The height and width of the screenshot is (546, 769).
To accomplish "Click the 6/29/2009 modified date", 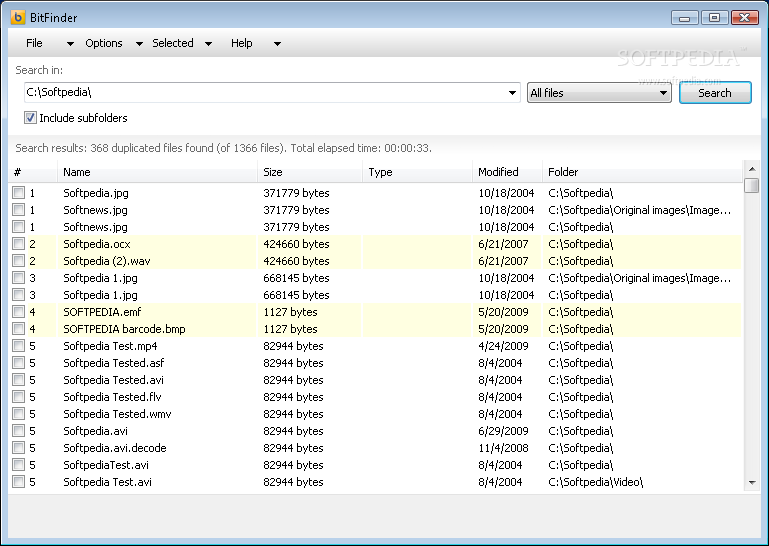I will click(503, 431).
